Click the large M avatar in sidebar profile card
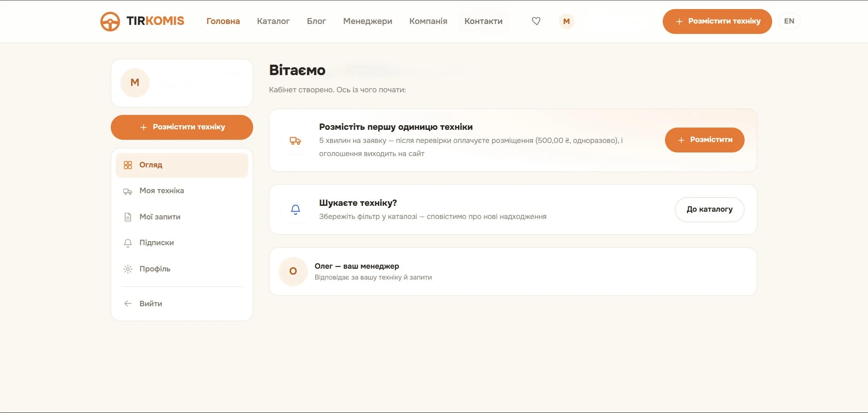The width and height of the screenshot is (868, 413). 135,83
